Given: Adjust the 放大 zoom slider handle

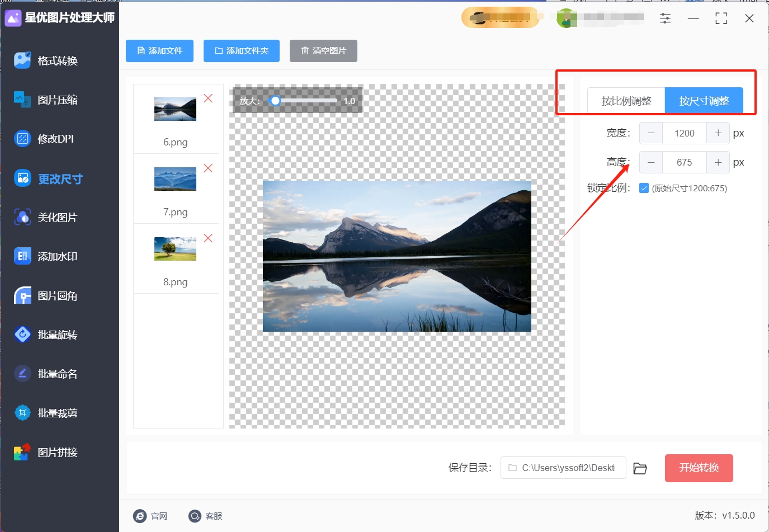Looking at the screenshot, I should pyautogui.click(x=275, y=101).
